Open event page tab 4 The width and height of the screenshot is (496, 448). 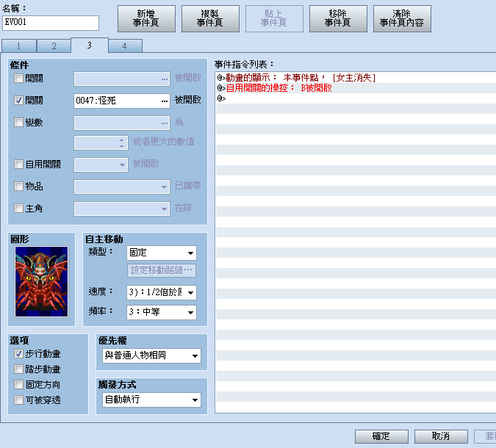coord(125,46)
